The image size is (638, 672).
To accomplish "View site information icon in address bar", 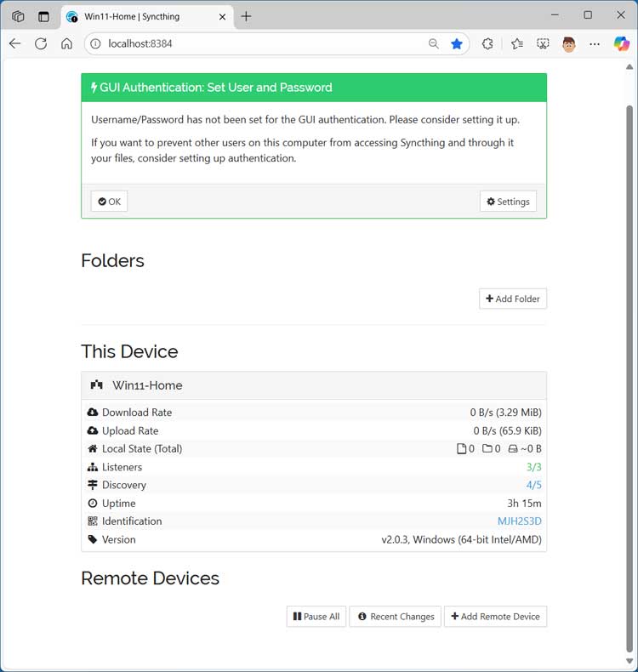I will [95, 43].
